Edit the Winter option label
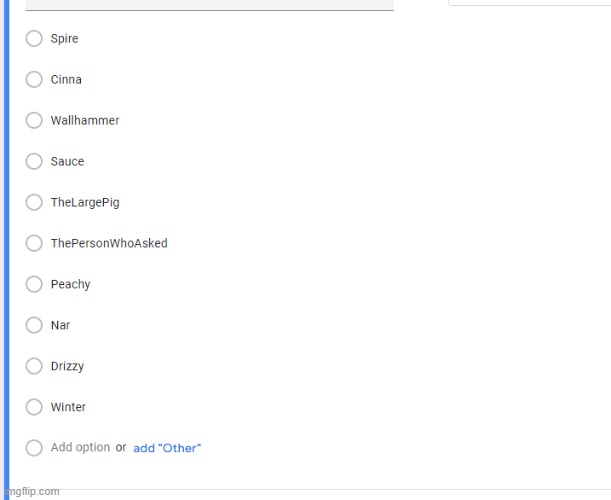611x500 pixels. pos(69,408)
